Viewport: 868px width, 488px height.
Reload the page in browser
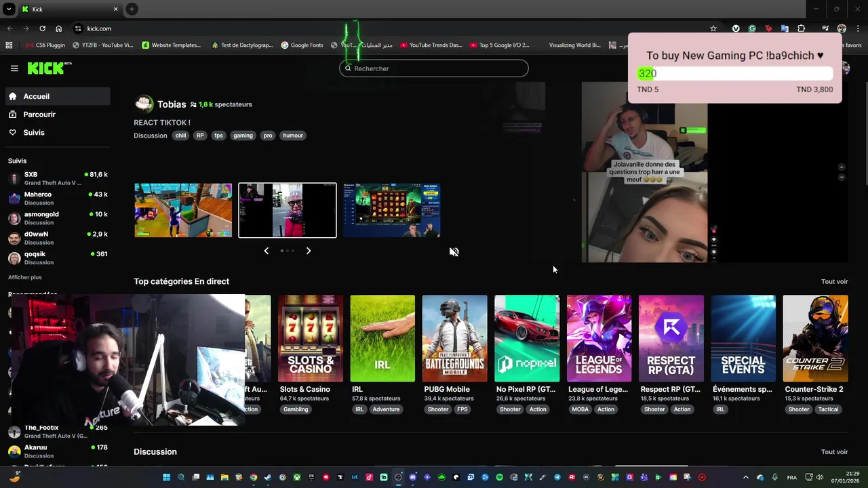click(x=42, y=28)
